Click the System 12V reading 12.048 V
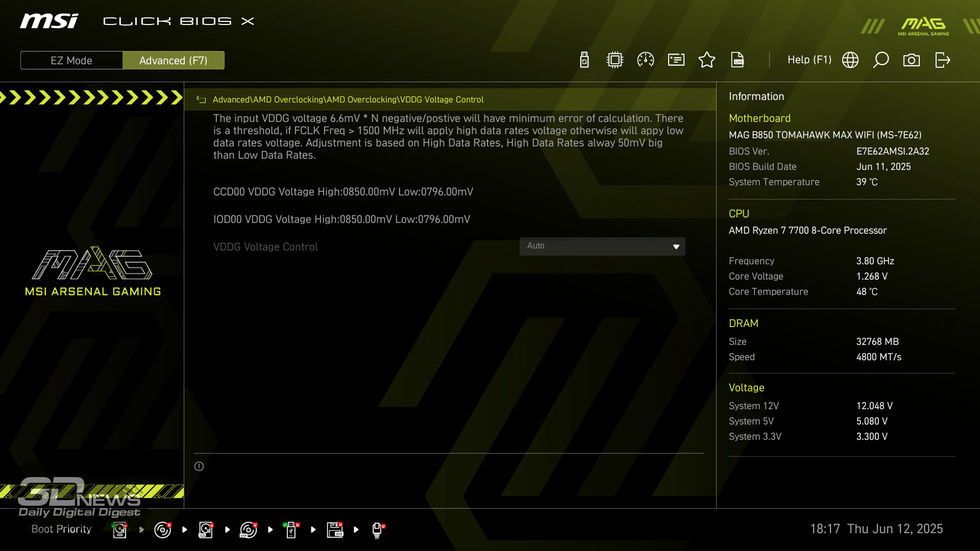Screen dimensions: 980x551 tap(874, 406)
